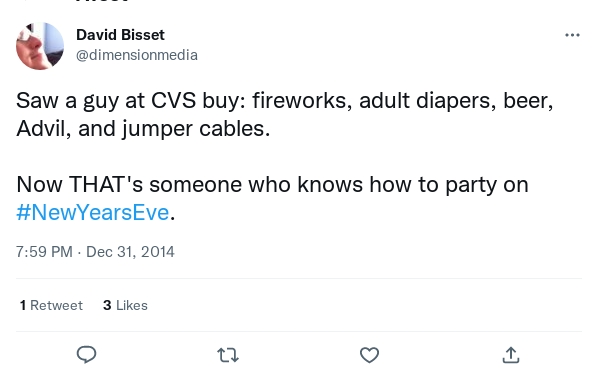View the 1 Retweet list
This screenshot has height=369, width=598.
coord(51,305)
